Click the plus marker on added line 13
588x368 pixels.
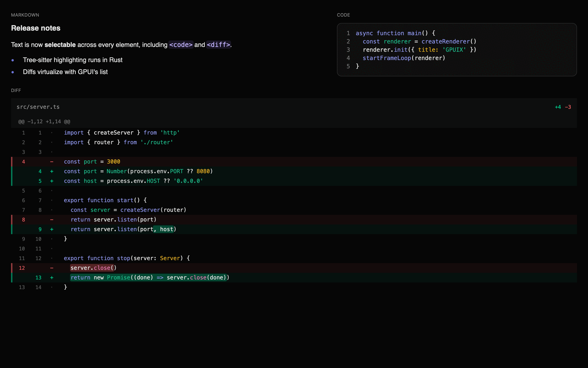(52, 277)
